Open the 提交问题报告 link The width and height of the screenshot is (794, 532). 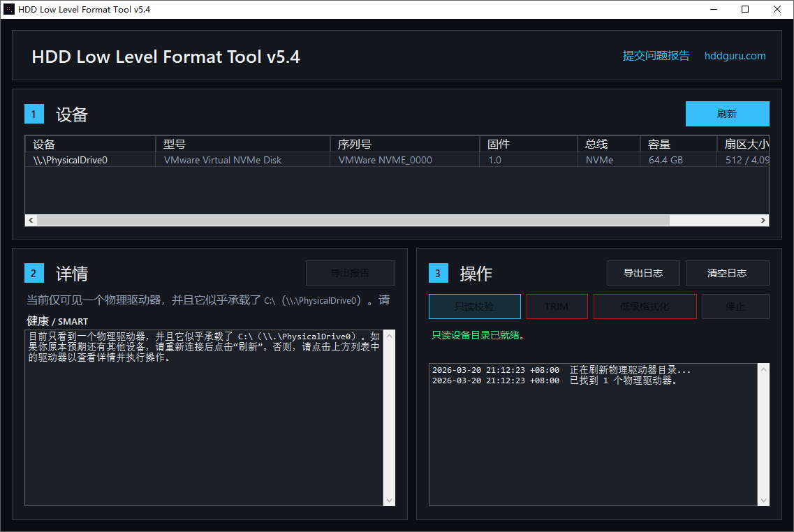655,56
